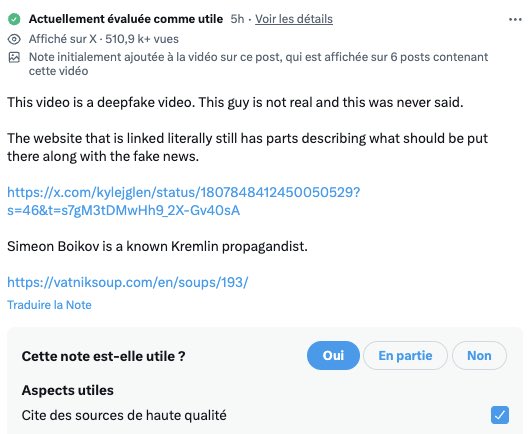Click the Simeon Boikov propagandist sentence

[x=157, y=246]
